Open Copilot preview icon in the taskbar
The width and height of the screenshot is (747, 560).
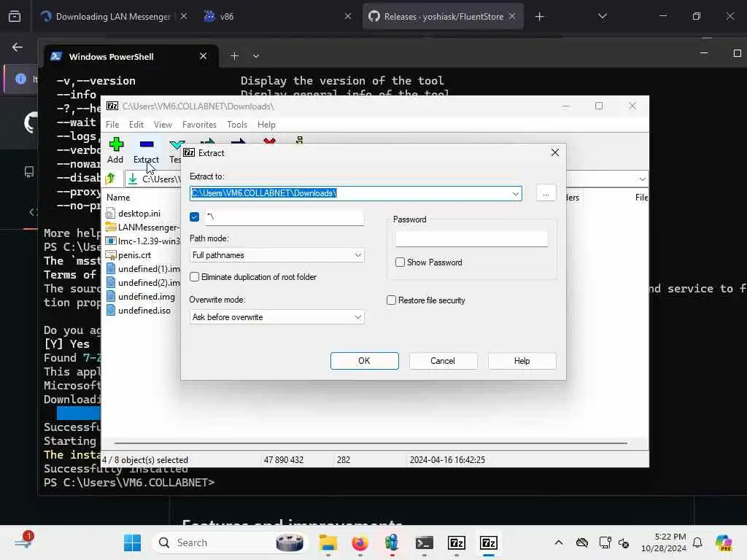click(724, 542)
